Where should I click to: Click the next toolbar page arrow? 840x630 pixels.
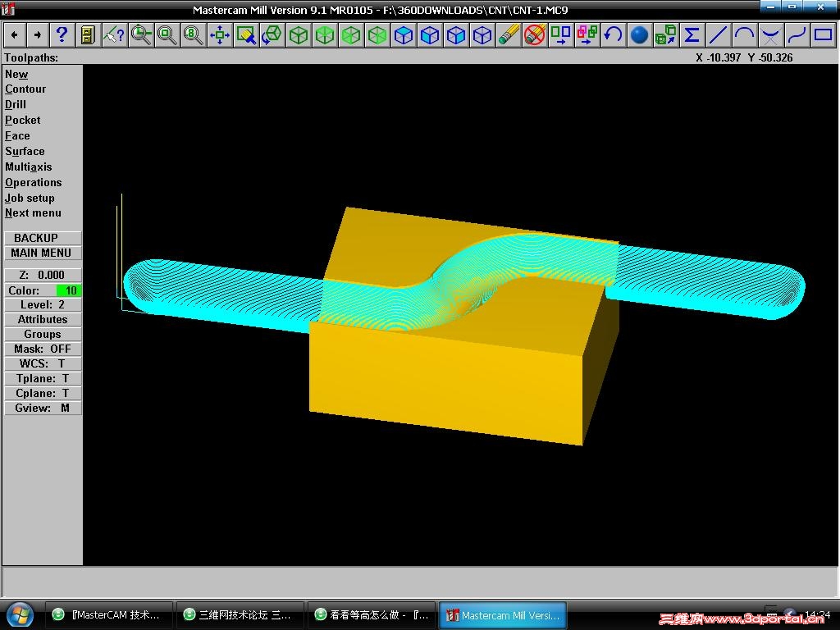(x=38, y=35)
